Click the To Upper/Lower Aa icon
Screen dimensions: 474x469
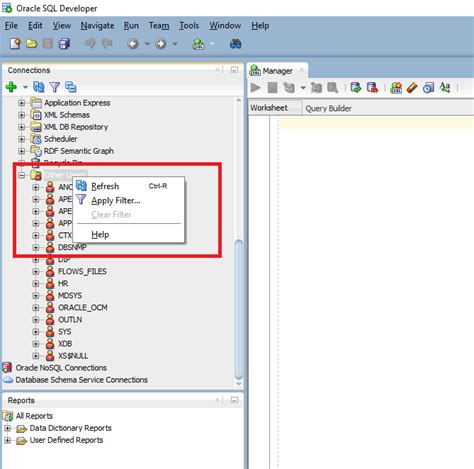[445, 87]
